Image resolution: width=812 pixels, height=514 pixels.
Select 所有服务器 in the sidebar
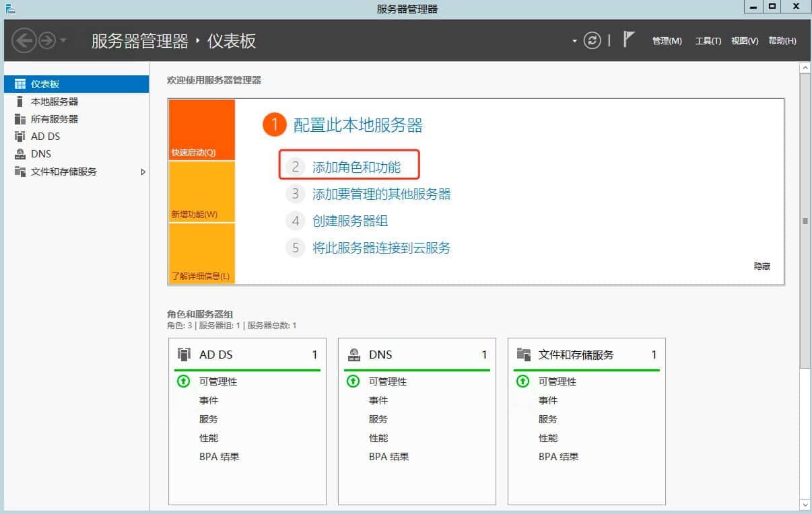(76, 119)
